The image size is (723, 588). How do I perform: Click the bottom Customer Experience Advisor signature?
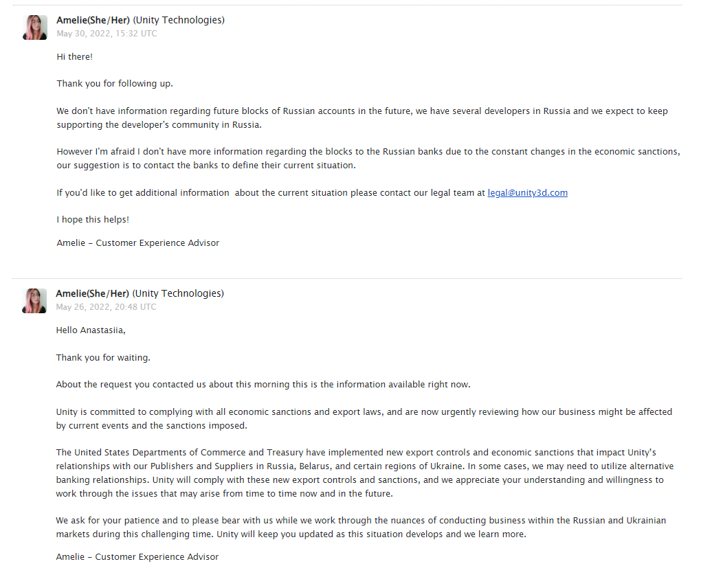tap(137, 556)
